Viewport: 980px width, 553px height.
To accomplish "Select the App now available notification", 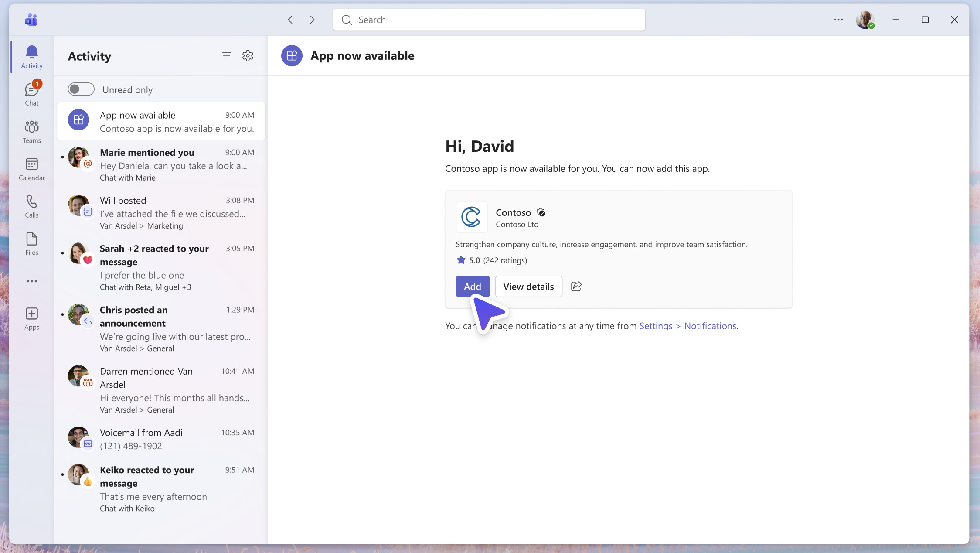I will pyautogui.click(x=161, y=121).
